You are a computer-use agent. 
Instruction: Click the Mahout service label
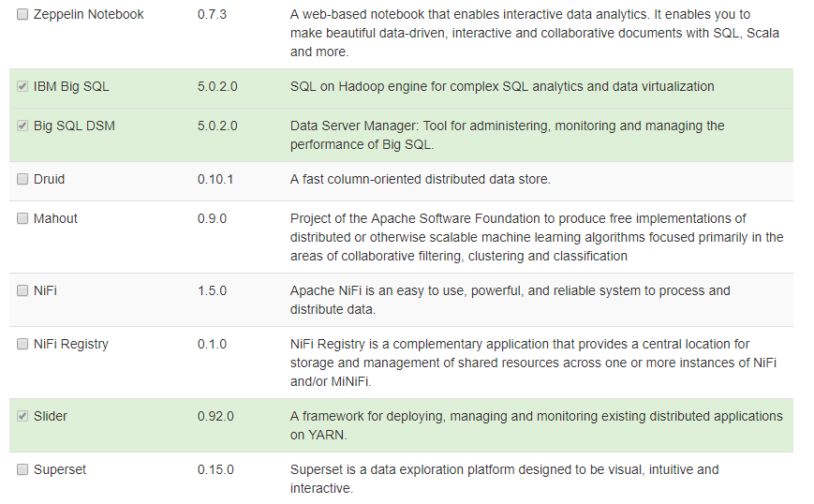55,218
